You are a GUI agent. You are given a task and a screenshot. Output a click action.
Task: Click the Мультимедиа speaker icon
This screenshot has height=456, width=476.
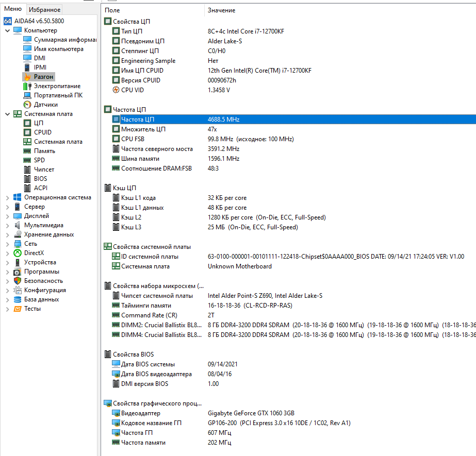coord(18,225)
